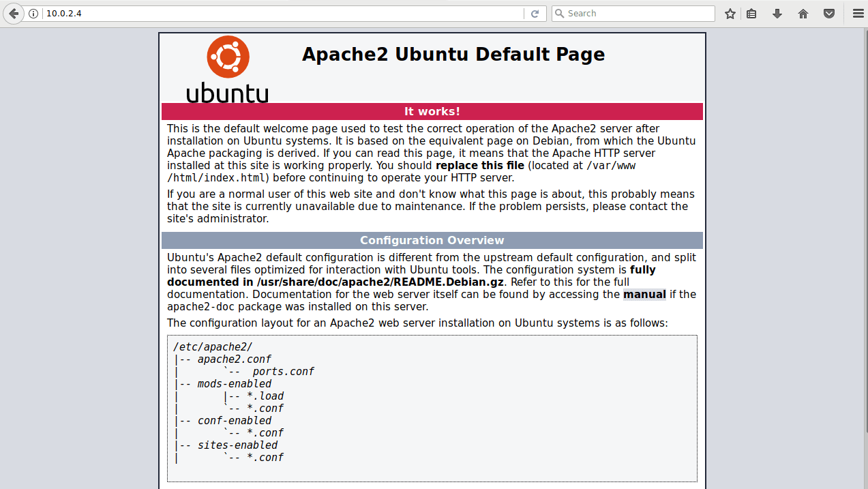The width and height of the screenshot is (868, 489).
Task: Click the Ubuntu logo image
Action: [228, 69]
